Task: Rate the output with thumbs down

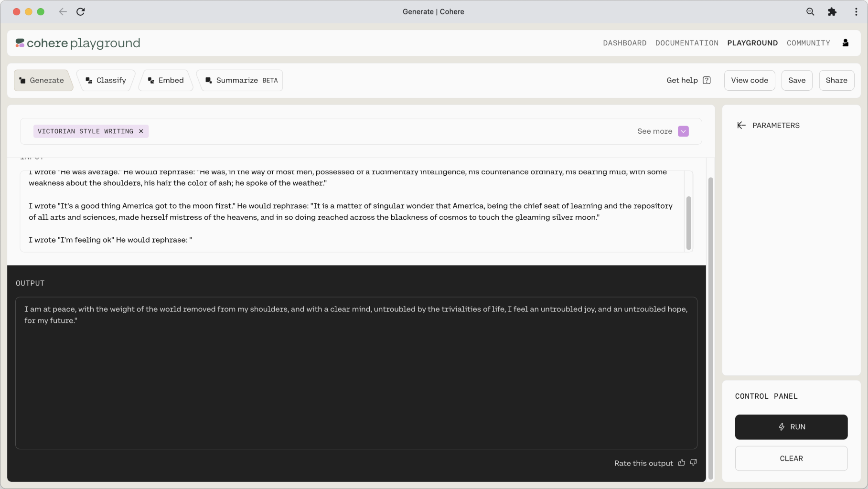Action: [x=694, y=463]
